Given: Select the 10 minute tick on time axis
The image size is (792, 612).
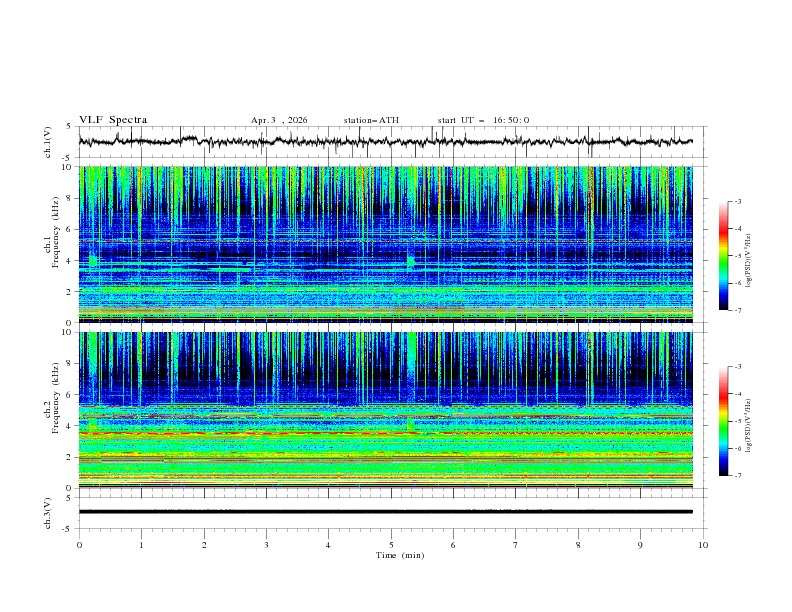Looking at the screenshot, I should [703, 545].
